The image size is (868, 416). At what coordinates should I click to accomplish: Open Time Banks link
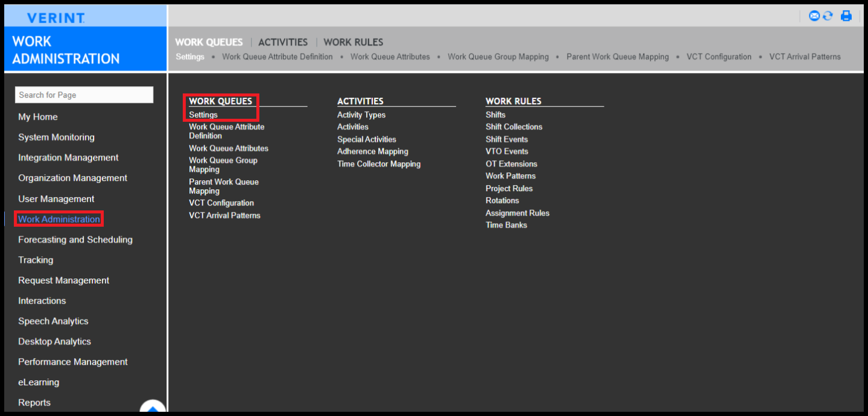coord(507,225)
